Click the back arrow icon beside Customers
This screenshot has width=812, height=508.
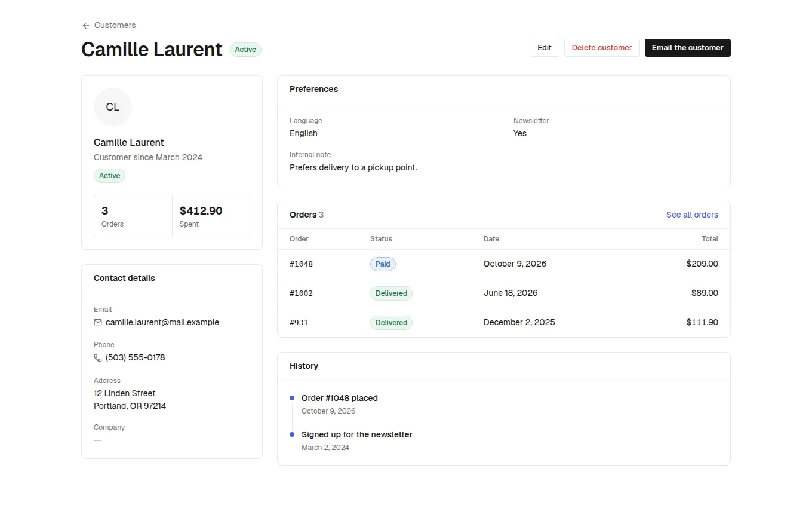(86, 26)
